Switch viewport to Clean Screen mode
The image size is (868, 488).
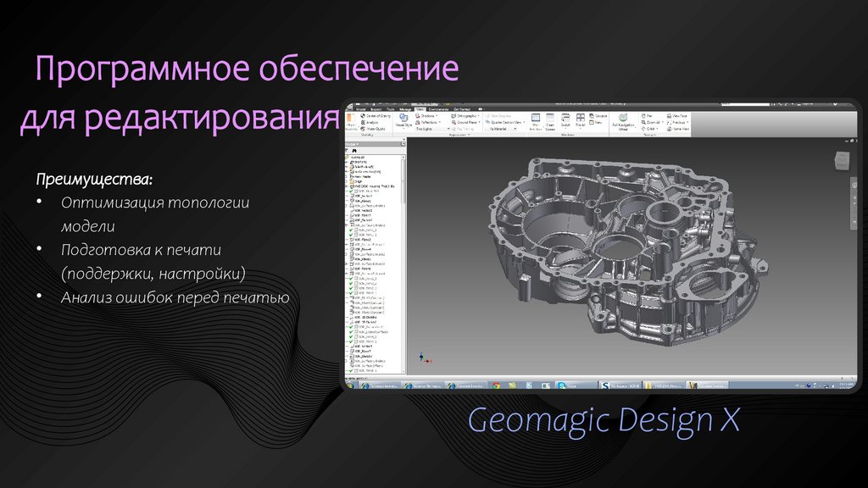551,122
